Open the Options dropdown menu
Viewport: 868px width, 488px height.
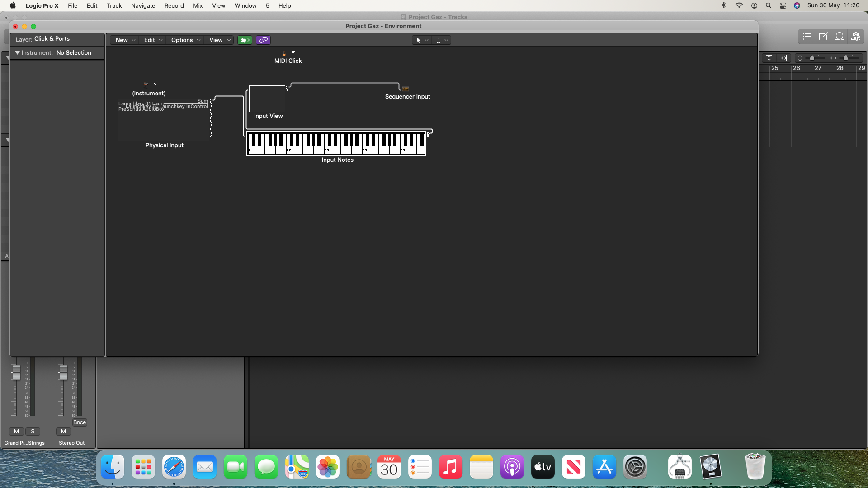(185, 40)
